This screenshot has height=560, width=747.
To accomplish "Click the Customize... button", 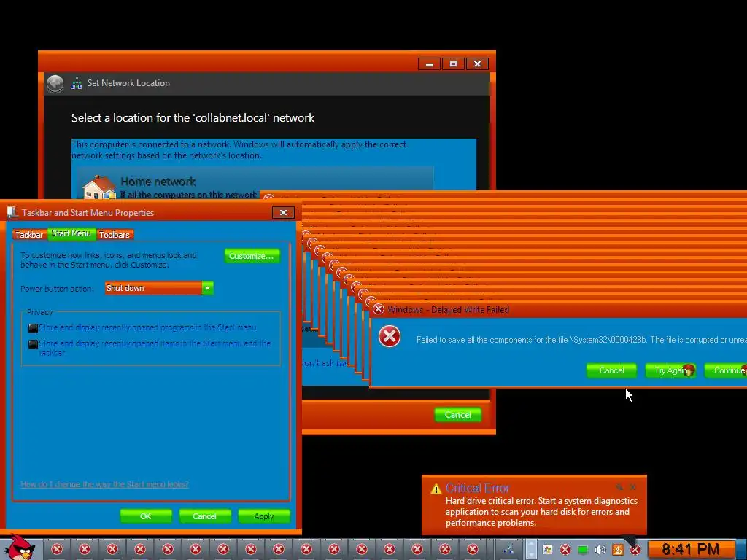I will (252, 256).
